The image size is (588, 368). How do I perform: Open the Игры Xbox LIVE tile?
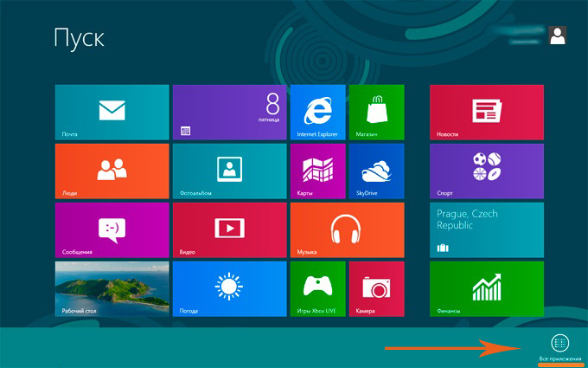click(317, 289)
